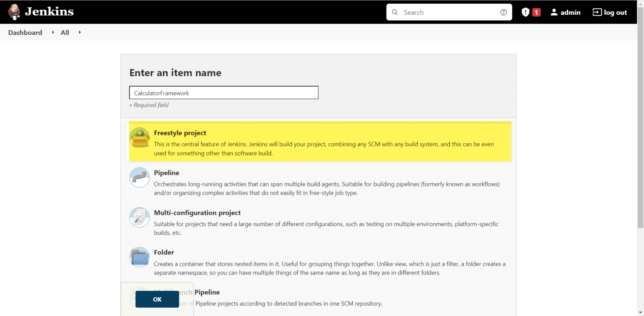The image size is (644, 316).
Task: Click the Pipeline arrow icon
Action: pos(139,177)
